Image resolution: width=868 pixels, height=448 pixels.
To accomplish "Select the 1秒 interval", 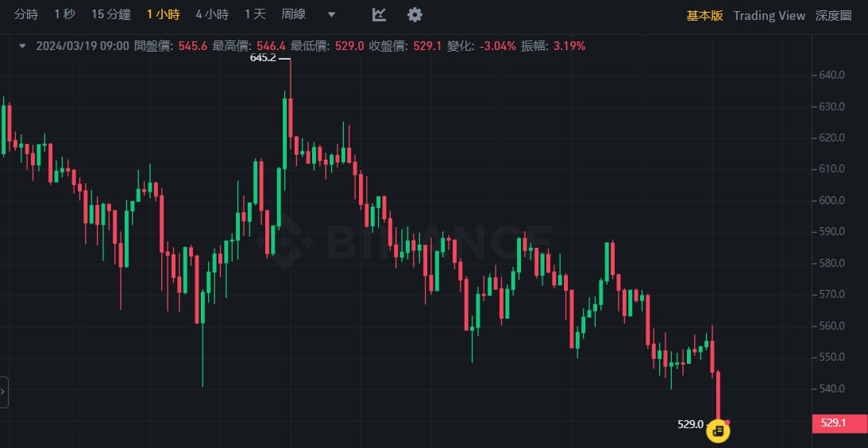I will [65, 15].
